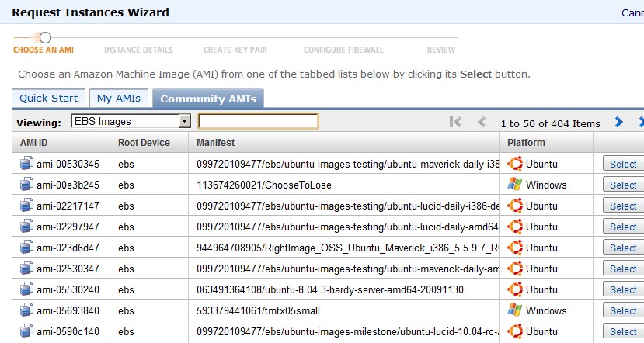
Task: Click the Choose an AMI step marker
Action: (45, 38)
